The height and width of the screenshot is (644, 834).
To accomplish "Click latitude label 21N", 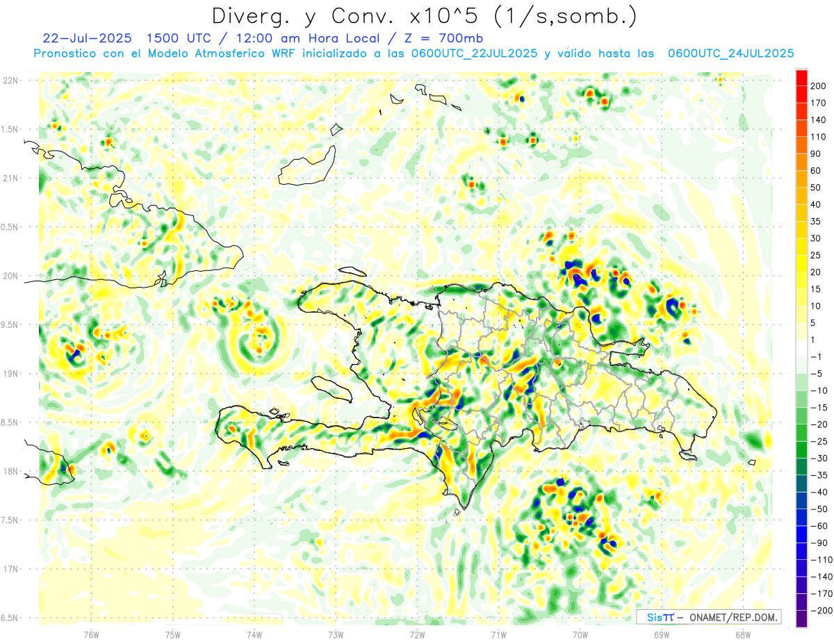I will pyautogui.click(x=10, y=178).
